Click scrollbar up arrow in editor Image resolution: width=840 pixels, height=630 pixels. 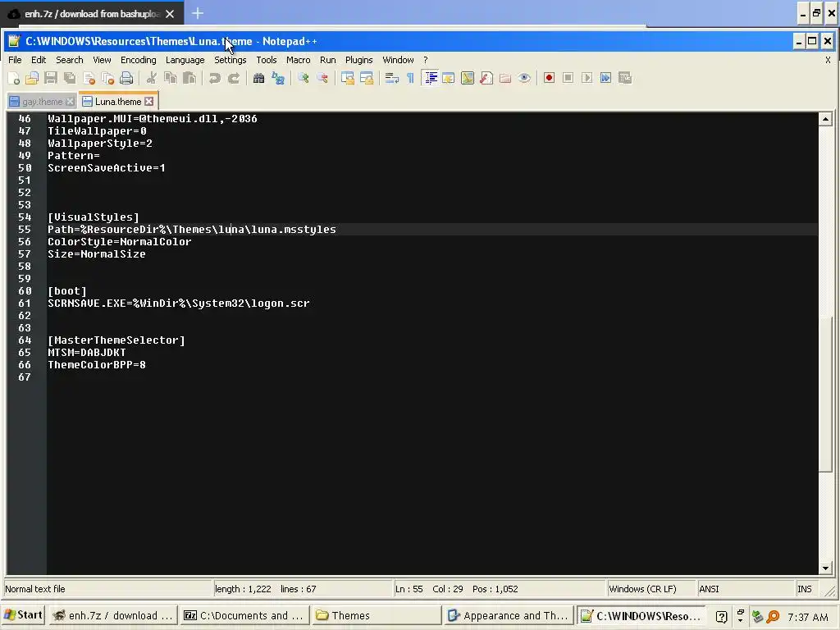(x=825, y=119)
